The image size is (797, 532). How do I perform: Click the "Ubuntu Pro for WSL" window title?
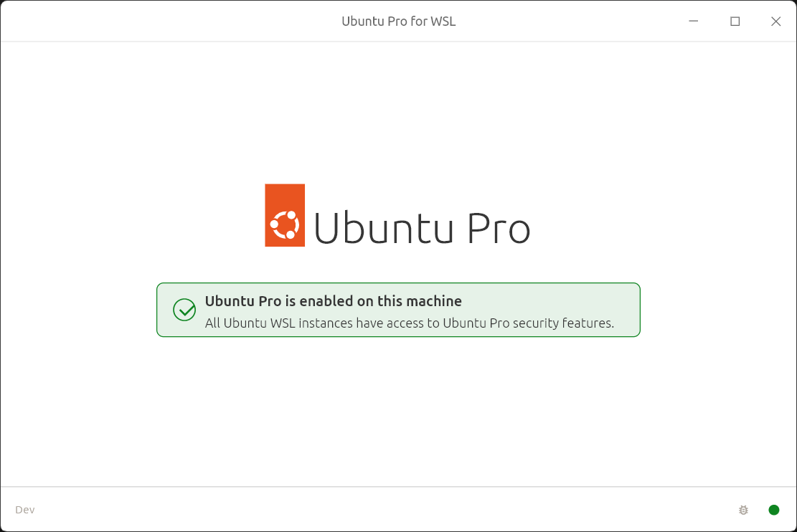coord(398,22)
